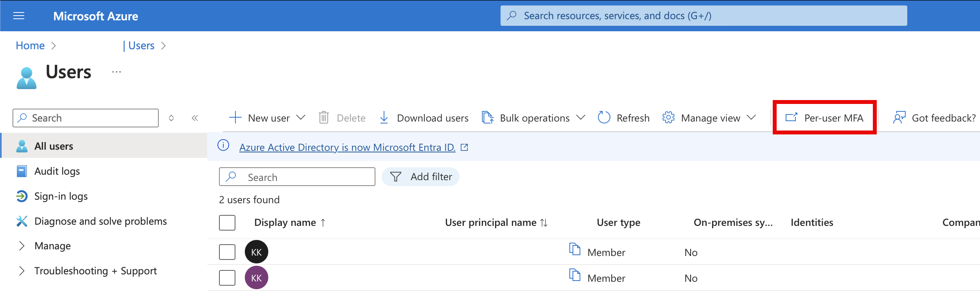Click the Refresh button label

pos(633,118)
